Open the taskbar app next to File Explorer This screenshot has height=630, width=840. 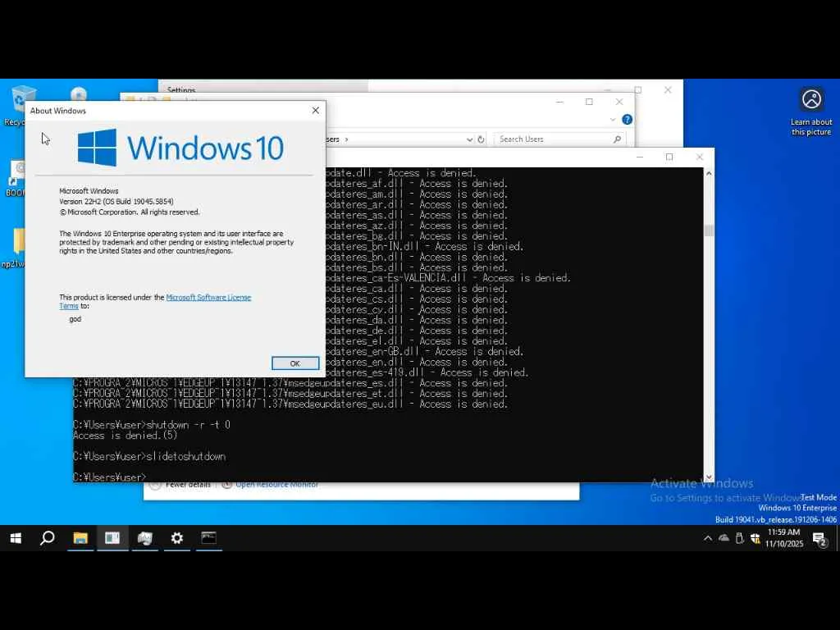(112, 538)
